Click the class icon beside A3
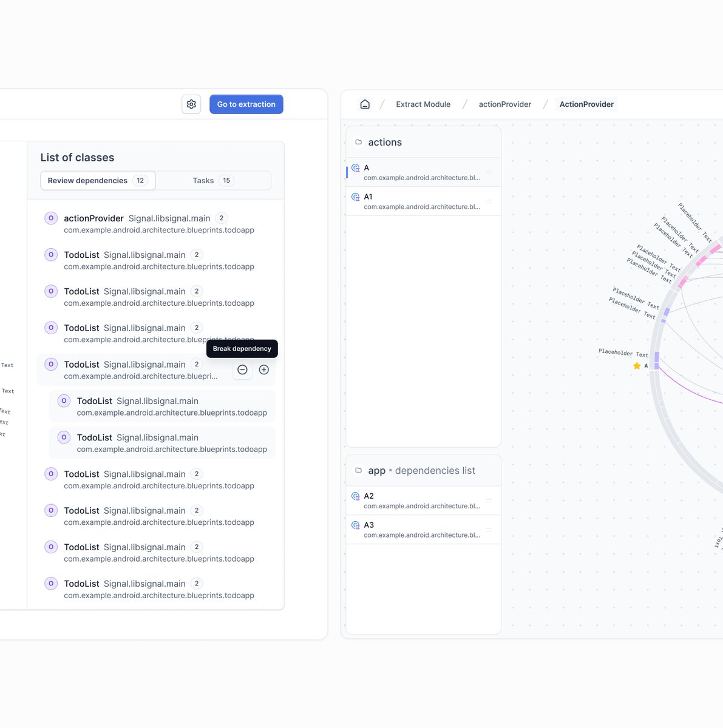 coord(355,525)
